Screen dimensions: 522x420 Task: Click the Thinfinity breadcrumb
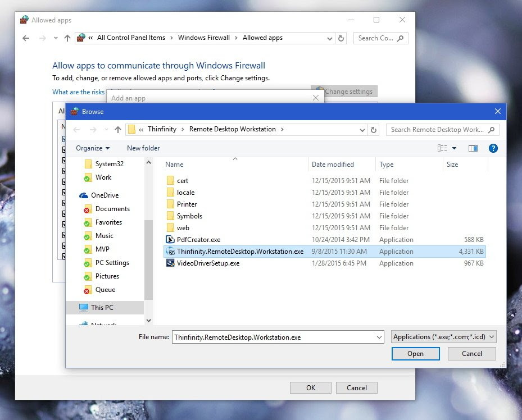click(x=162, y=129)
